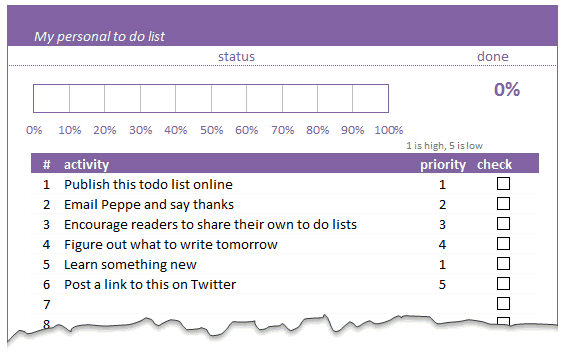This screenshot has height=364, width=568.
Task: Select the activity column header
Action: pyautogui.click(x=87, y=164)
